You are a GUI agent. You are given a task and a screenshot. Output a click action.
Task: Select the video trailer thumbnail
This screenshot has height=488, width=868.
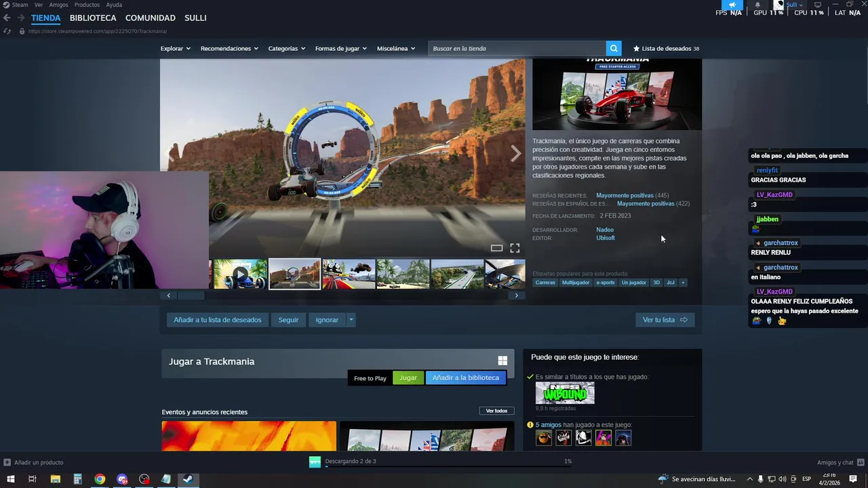pos(240,274)
